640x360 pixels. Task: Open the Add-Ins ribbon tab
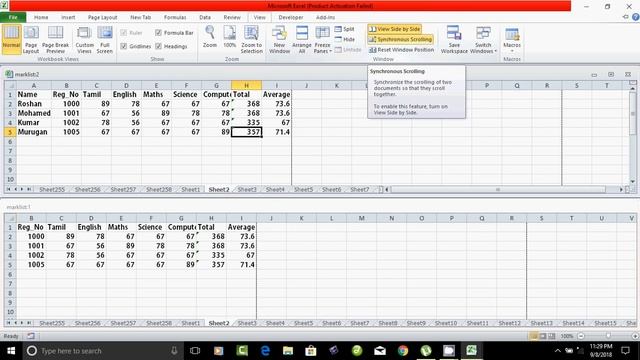coord(325,17)
